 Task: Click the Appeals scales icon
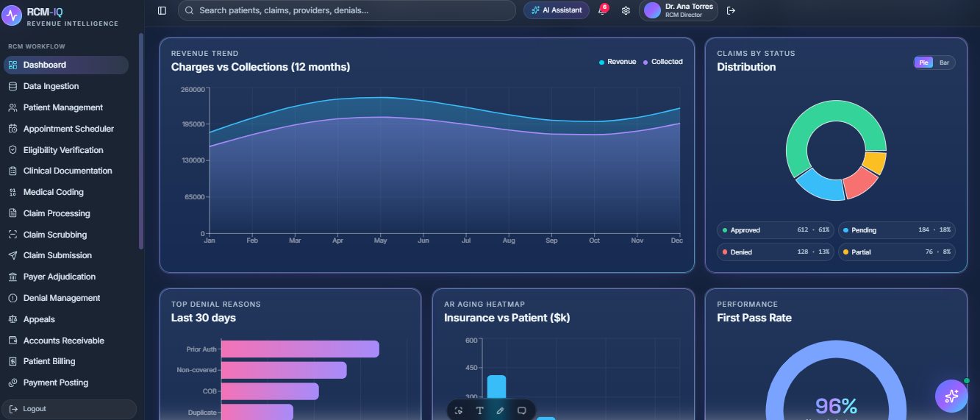click(12, 319)
